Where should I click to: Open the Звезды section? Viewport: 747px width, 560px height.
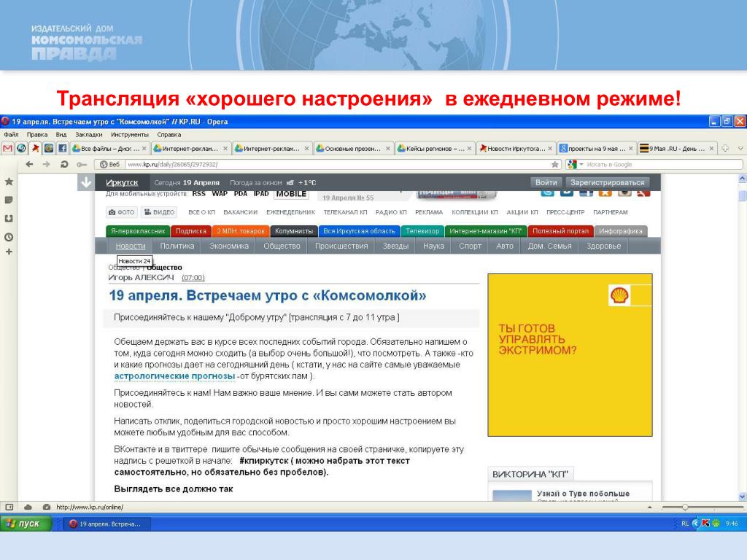coord(395,246)
